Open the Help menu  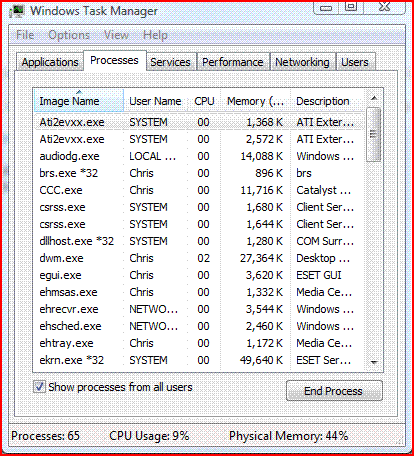click(155, 35)
